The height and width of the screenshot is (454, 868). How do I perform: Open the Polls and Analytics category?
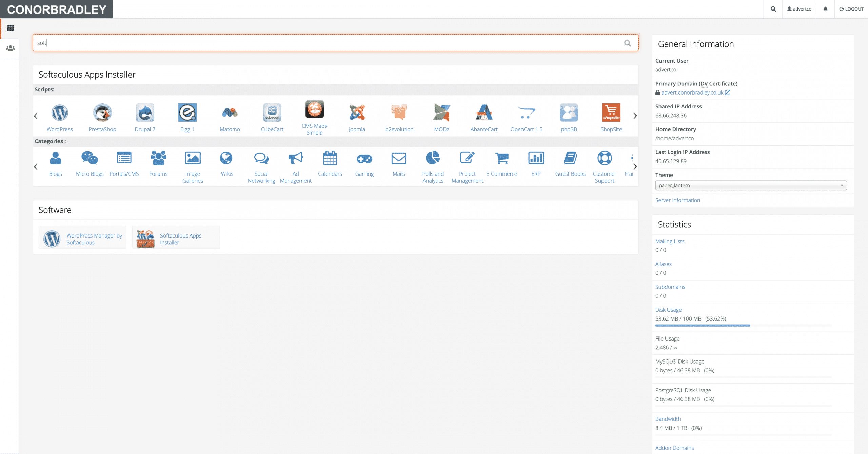tap(433, 167)
